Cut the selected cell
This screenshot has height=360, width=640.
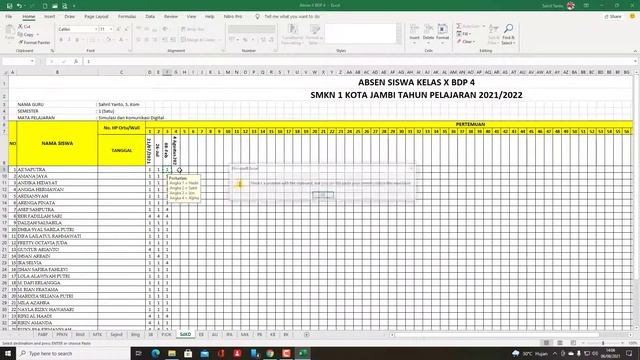point(24,27)
